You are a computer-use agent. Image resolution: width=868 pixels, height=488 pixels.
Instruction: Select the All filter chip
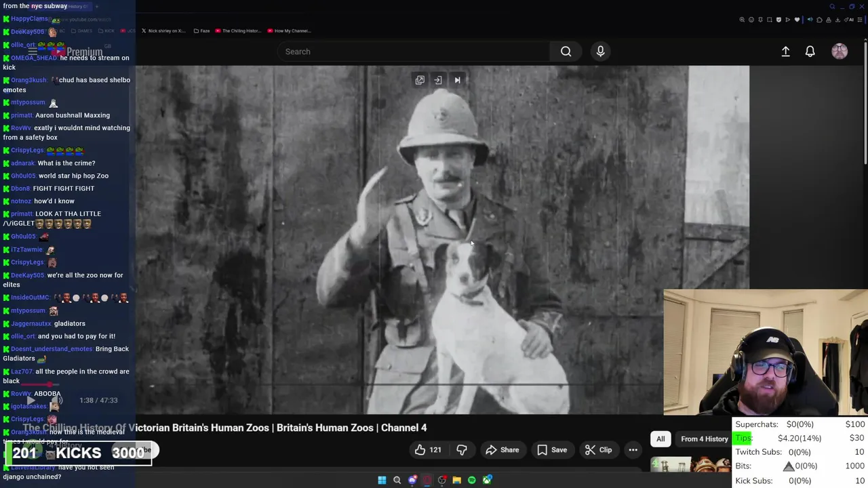[660, 439]
